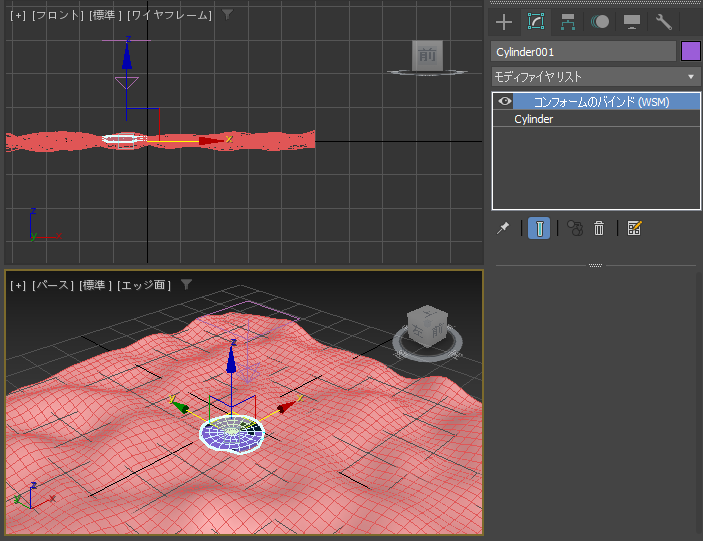Click the front viewport filter funnel icon
The width and height of the screenshot is (703, 541).
227,15
